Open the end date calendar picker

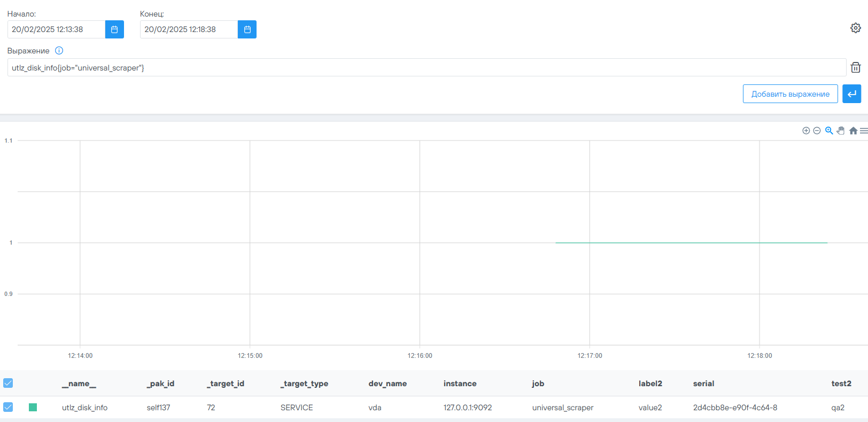click(247, 29)
